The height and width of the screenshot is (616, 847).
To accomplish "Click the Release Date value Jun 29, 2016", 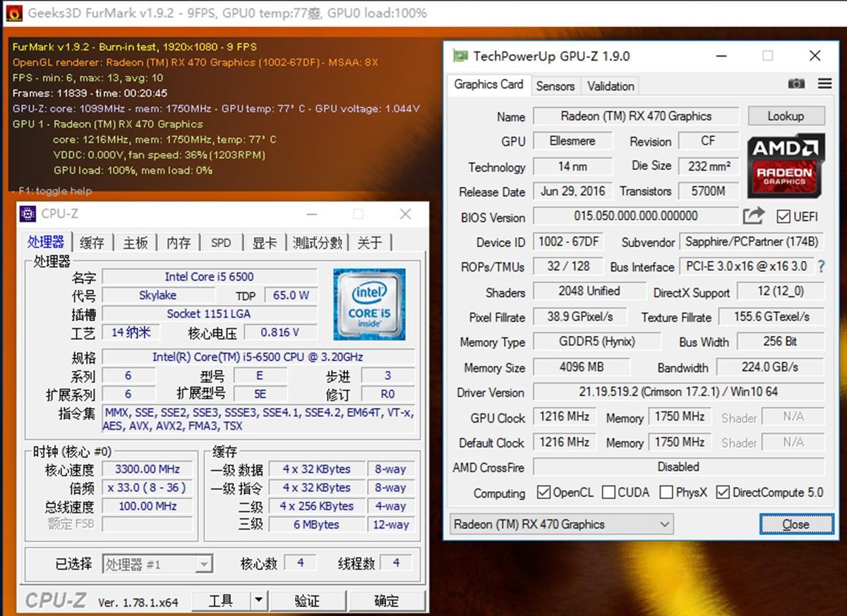I will tap(572, 191).
